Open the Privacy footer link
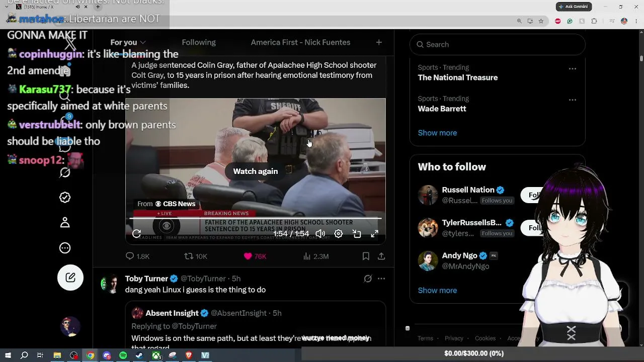 pos(454,338)
